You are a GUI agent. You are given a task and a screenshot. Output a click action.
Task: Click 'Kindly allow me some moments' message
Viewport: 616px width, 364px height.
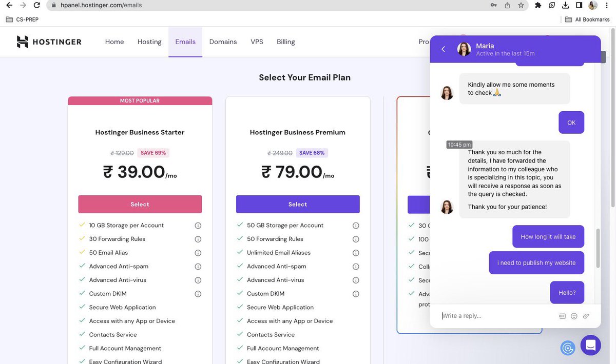515,89
